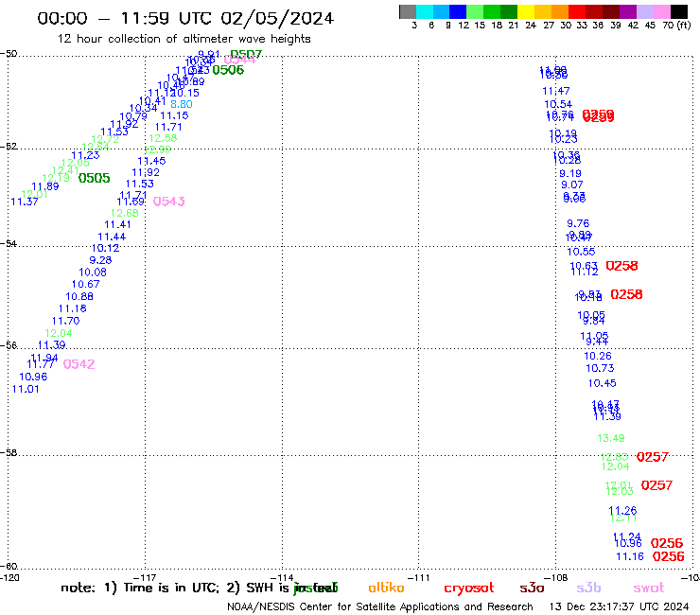The image size is (700, 615).
Task: Pick the pink swatch in the color scale
Action: point(662,11)
